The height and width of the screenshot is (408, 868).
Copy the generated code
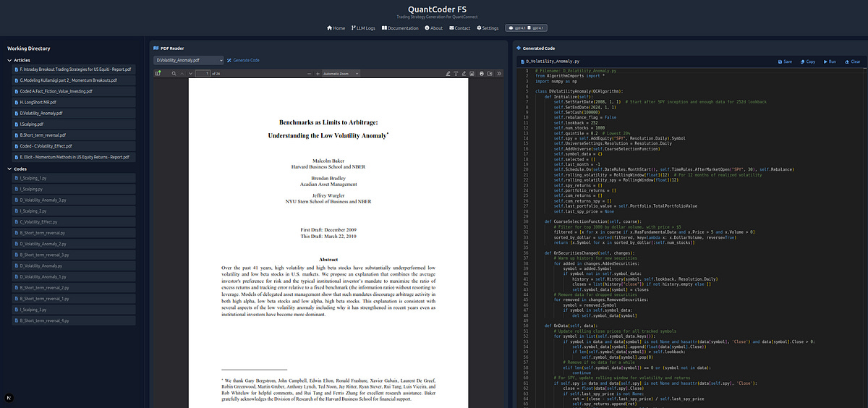[807, 61]
